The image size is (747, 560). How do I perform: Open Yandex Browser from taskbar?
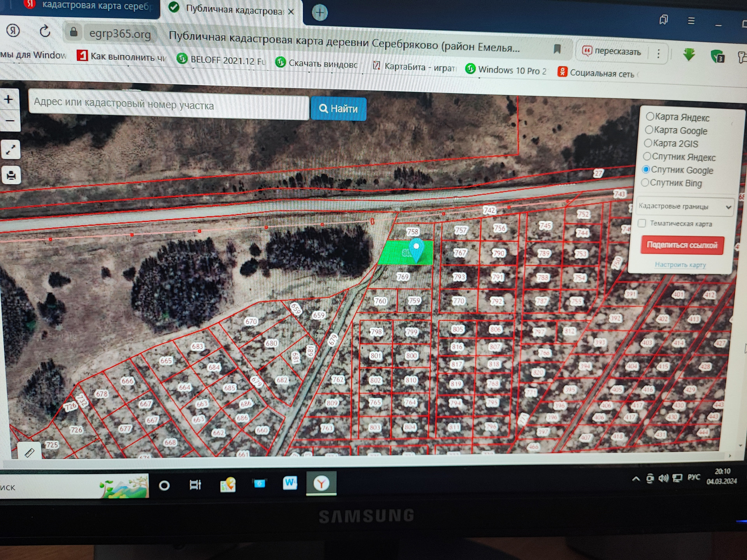tap(321, 484)
